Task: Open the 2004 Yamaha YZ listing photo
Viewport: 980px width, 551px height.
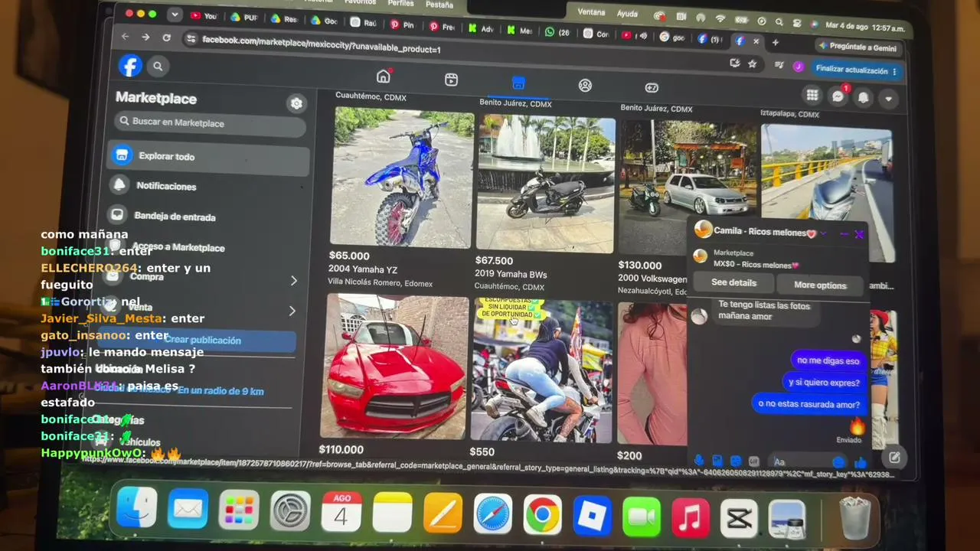Action: click(402, 178)
